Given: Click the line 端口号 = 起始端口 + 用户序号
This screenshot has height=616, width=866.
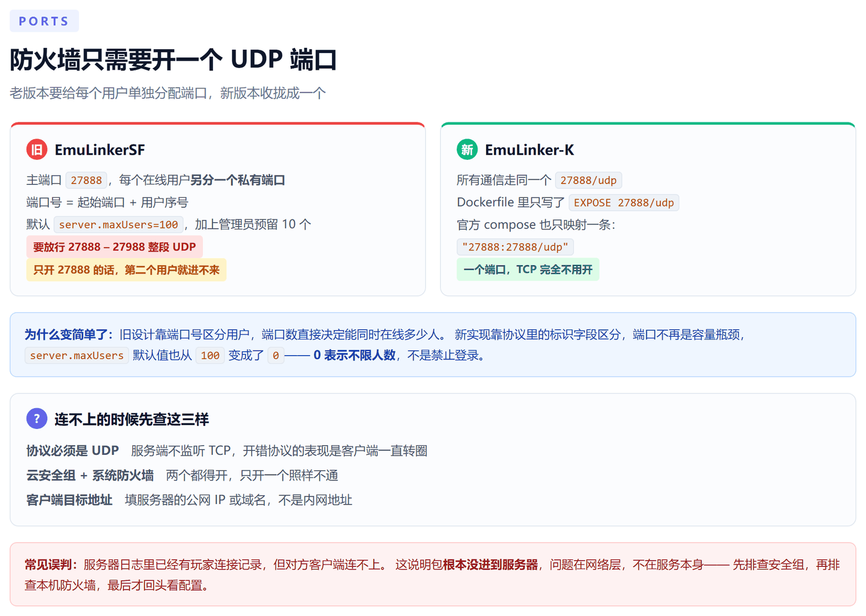Looking at the screenshot, I should click(107, 203).
